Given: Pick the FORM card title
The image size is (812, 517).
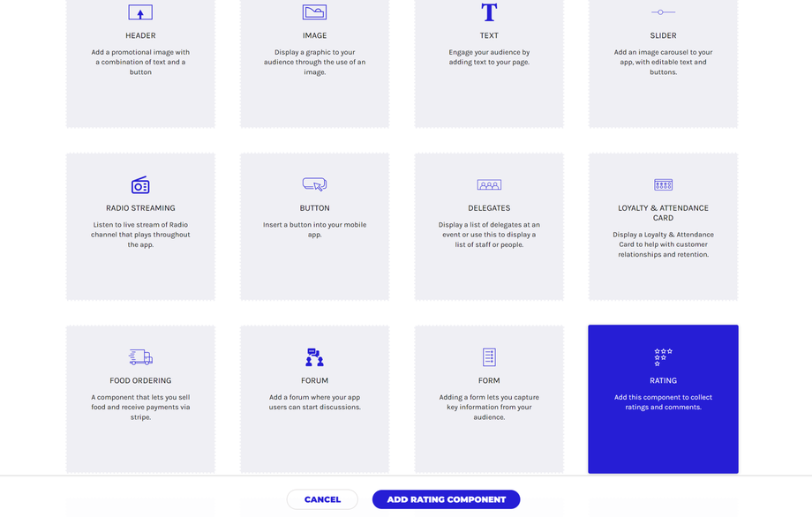Looking at the screenshot, I should point(489,380).
